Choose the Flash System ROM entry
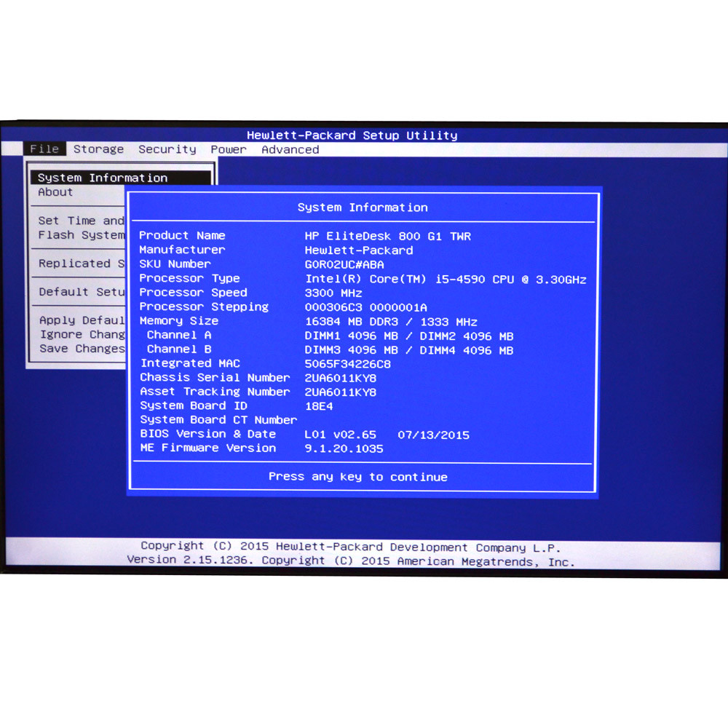This screenshot has height=728, width=728. tap(81, 235)
